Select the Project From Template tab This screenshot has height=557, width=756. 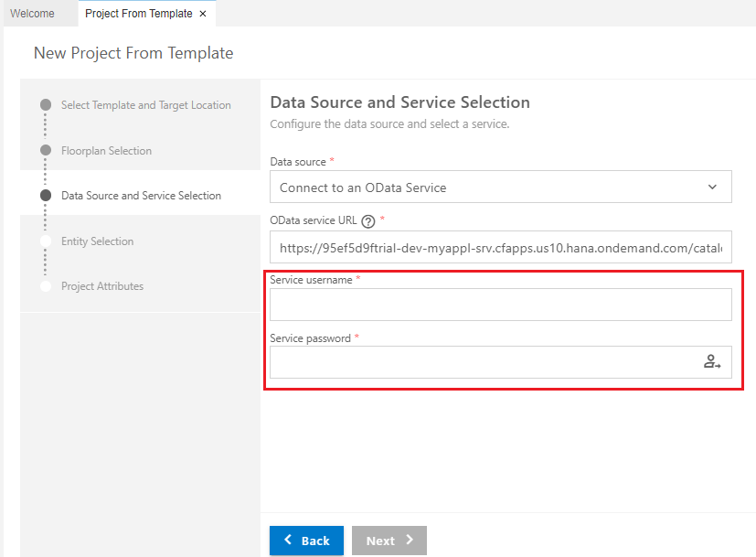pyautogui.click(x=137, y=14)
